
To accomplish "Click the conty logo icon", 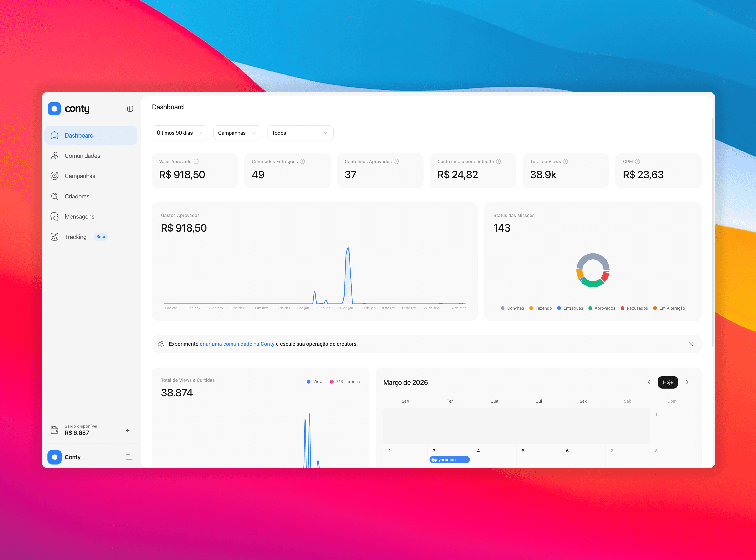I will [x=54, y=109].
